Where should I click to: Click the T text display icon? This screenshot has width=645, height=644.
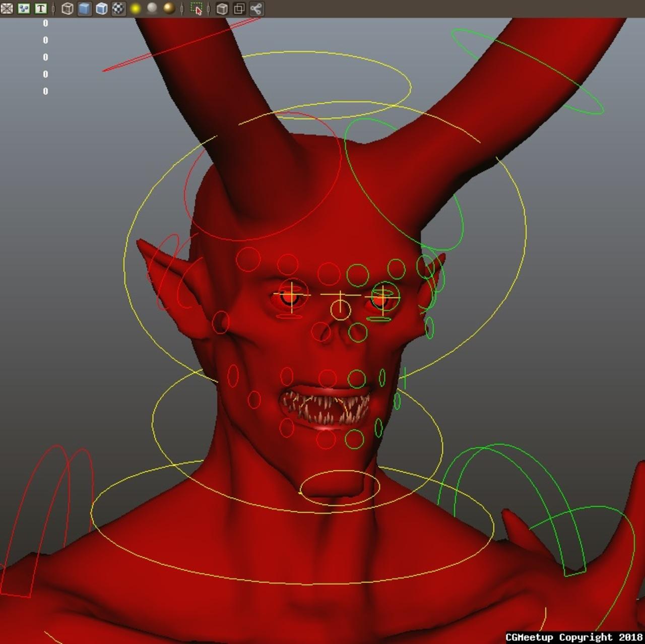tap(40, 9)
